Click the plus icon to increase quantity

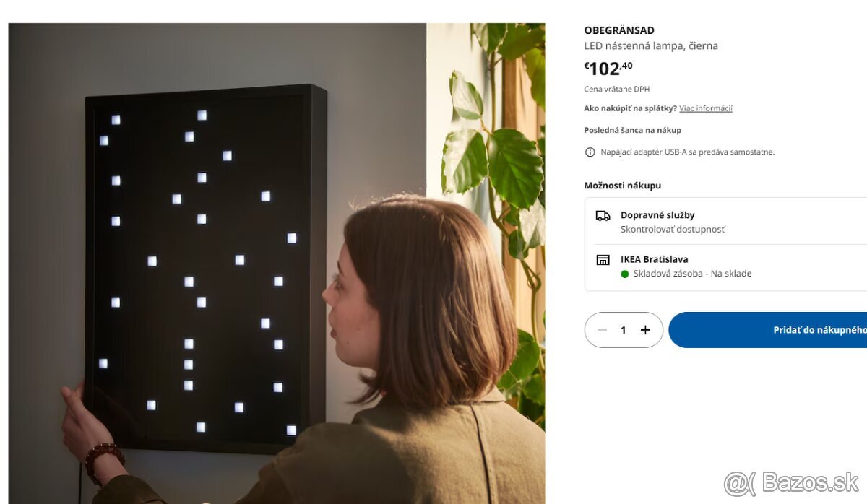tap(645, 330)
